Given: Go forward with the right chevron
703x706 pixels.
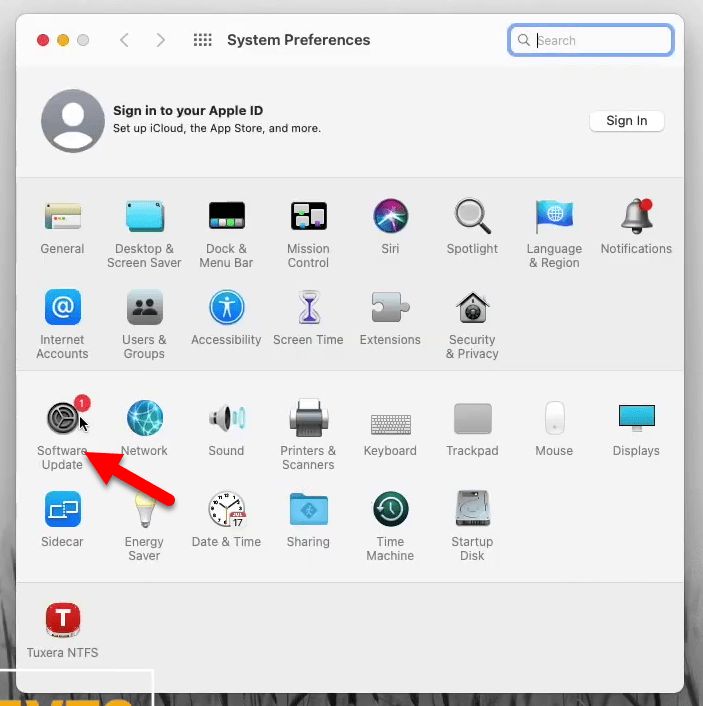Looking at the screenshot, I should (x=160, y=40).
